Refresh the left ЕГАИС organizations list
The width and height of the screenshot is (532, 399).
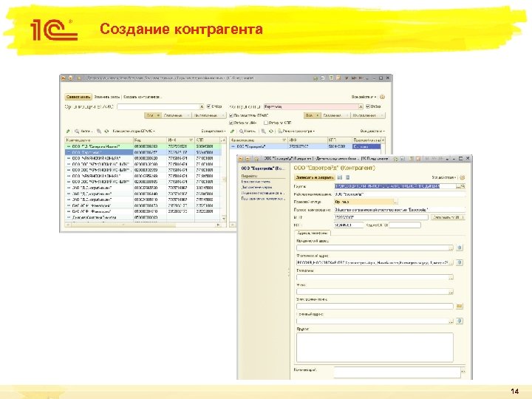106,131
